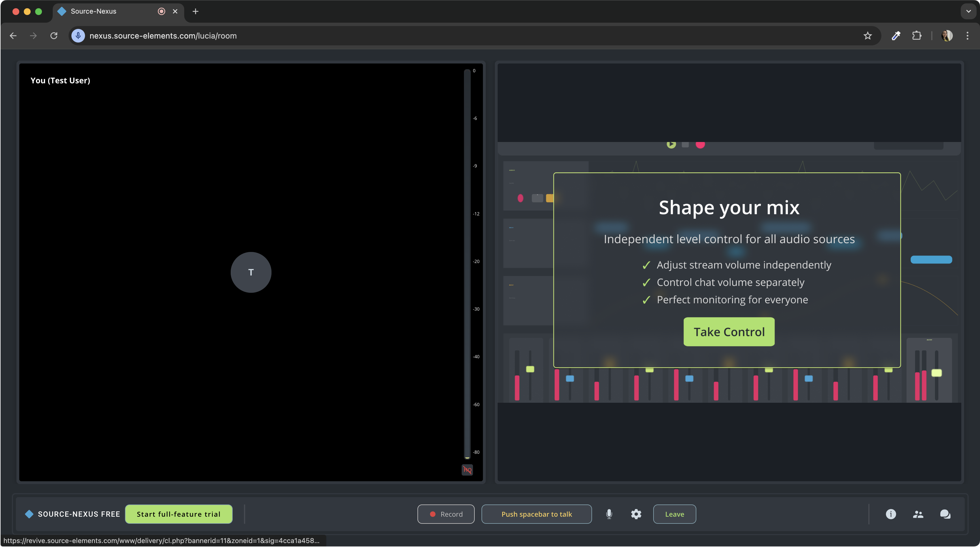Show participants list icon
This screenshot has width=980, height=547.
(918, 514)
